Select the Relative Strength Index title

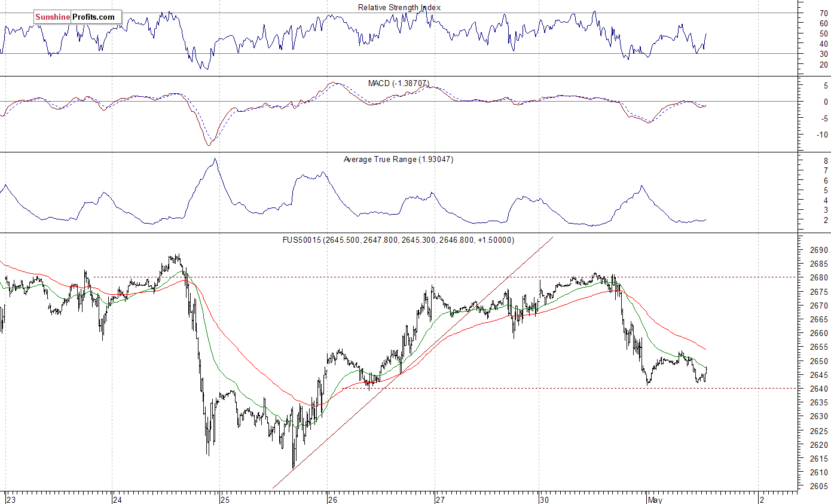tap(399, 7)
